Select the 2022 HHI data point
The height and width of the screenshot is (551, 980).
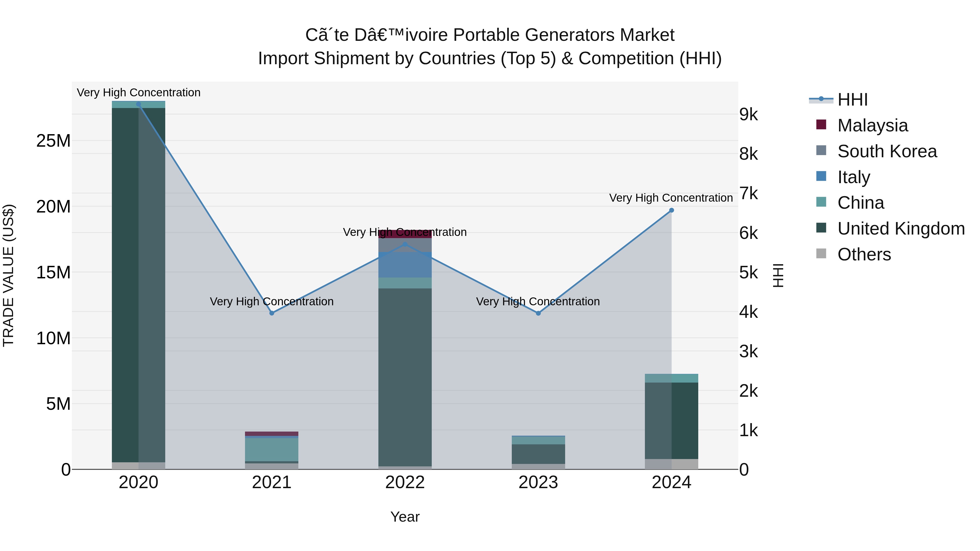tap(405, 245)
